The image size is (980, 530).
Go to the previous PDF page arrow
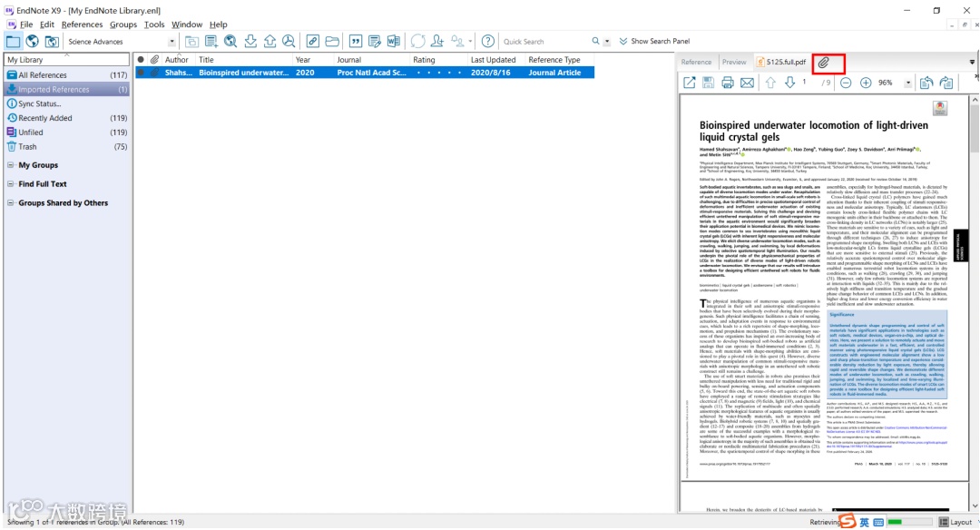pos(770,83)
